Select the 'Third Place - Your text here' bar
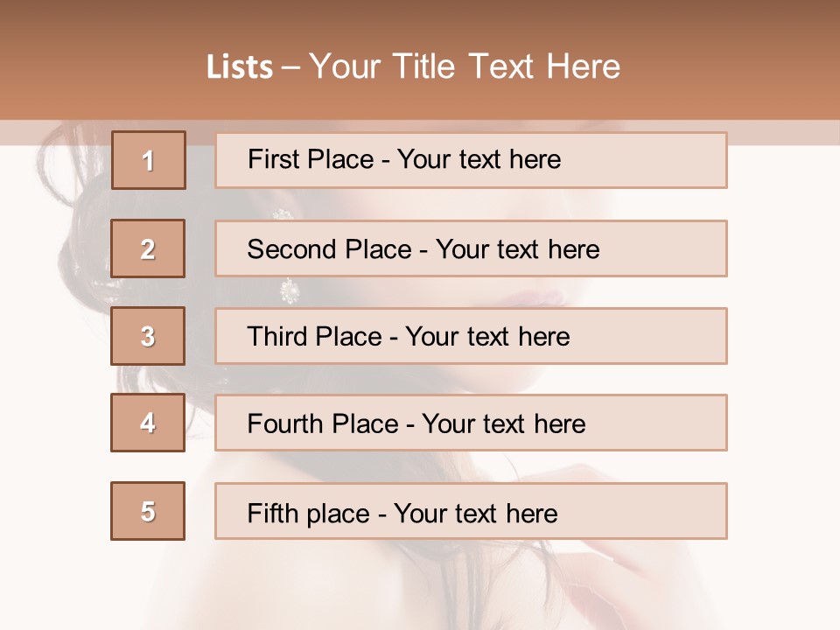Image resolution: width=840 pixels, height=630 pixels. click(x=471, y=336)
